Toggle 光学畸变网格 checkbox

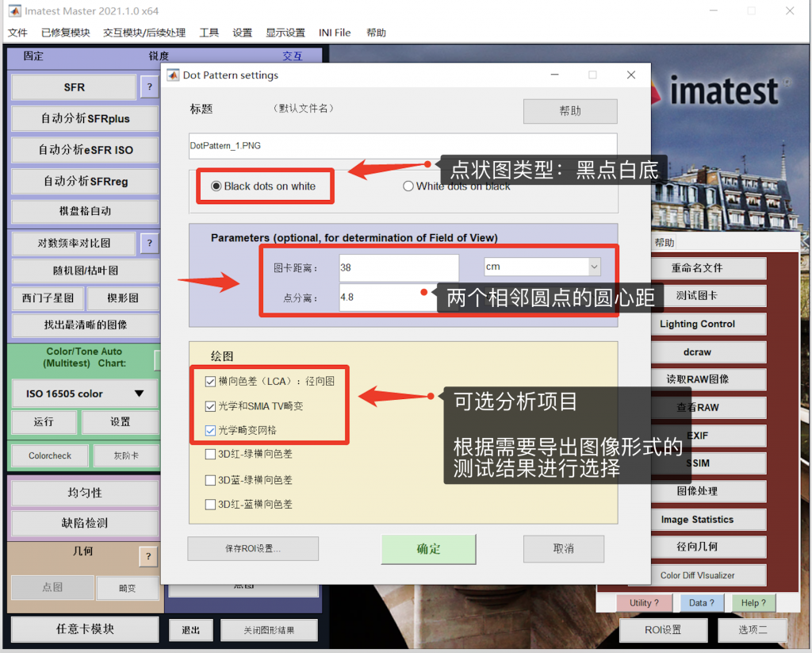pyautogui.click(x=210, y=430)
